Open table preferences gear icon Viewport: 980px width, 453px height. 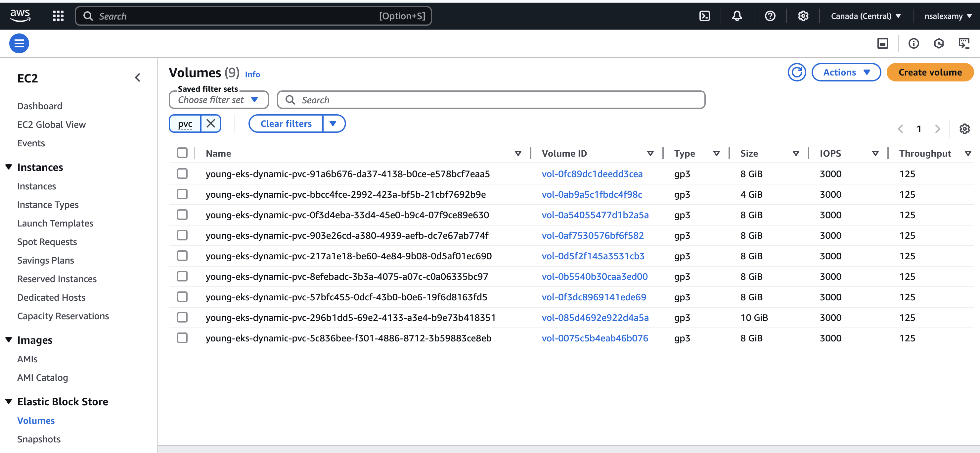[964, 129]
